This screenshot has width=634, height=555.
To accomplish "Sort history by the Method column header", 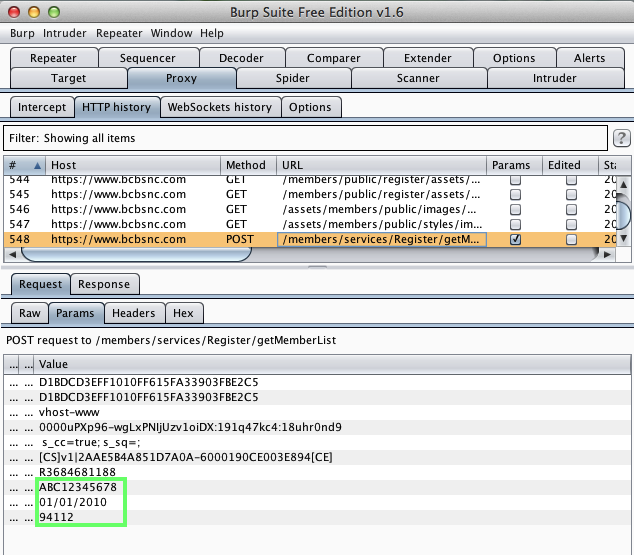I will [246, 165].
